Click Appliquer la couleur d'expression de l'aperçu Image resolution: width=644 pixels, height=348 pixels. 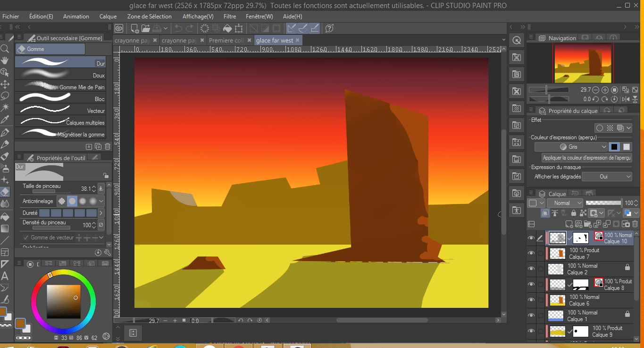coord(587,158)
